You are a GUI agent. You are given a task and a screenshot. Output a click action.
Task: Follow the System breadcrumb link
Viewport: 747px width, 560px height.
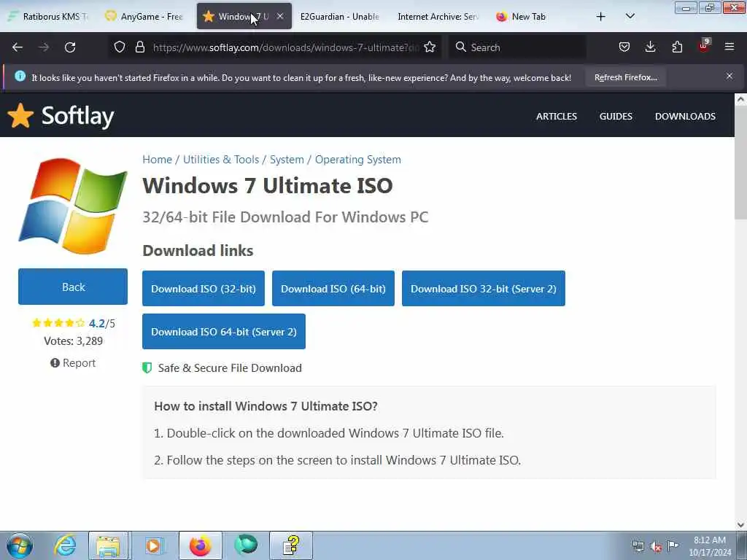tap(287, 160)
